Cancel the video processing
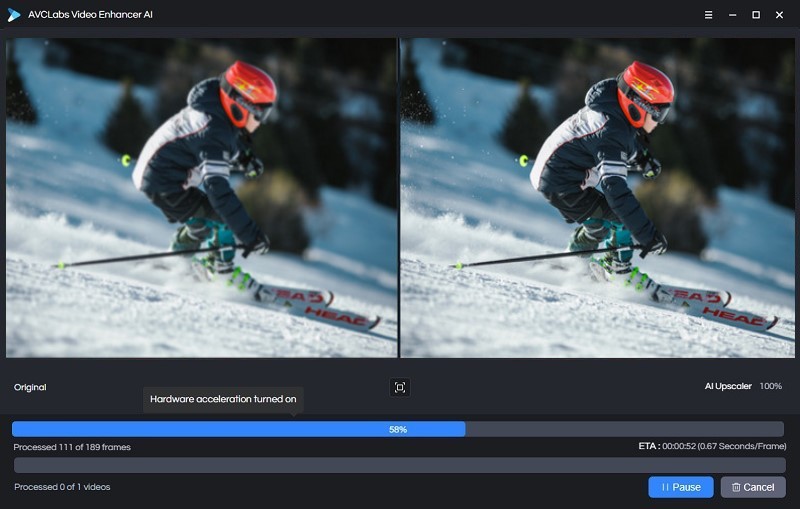 pos(753,487)
